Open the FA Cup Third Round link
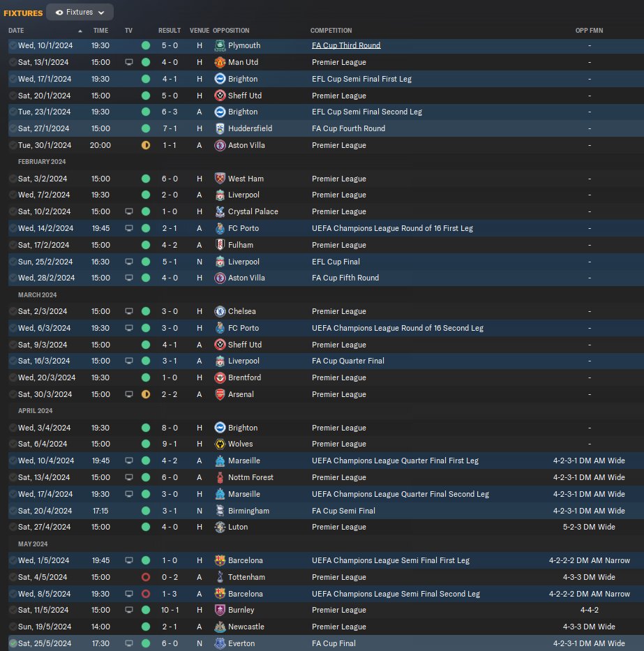The width and height of the screenshot is (644, 651). click(346, 45)
